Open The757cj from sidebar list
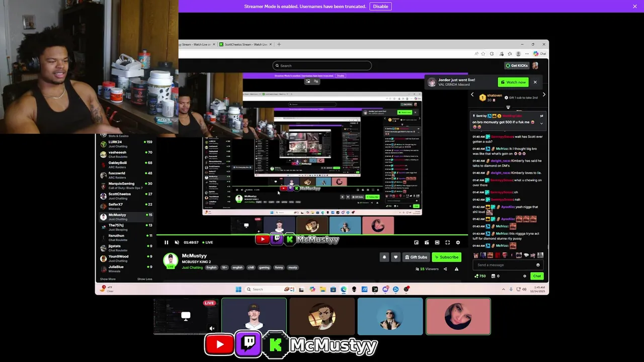This screenshot has height=362, width=644. click(x=126, y=227)
